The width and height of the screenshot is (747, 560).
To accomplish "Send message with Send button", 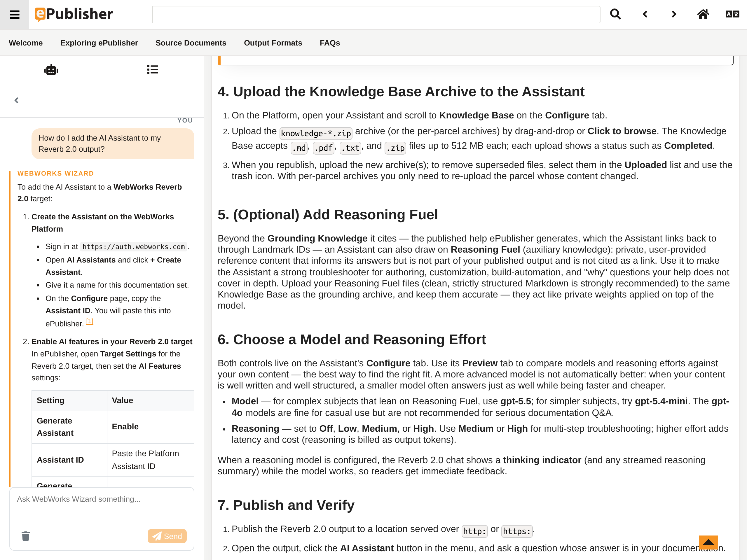I will click(x=167, y=536).
